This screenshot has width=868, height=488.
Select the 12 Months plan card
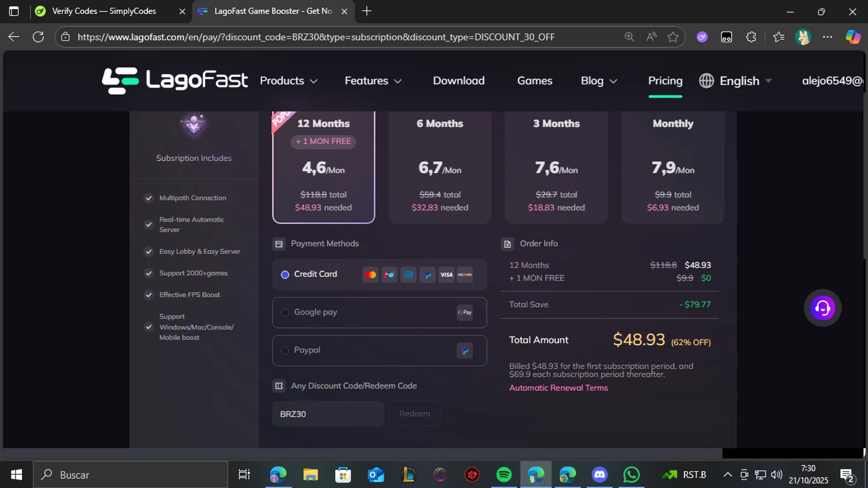[323, 167]
